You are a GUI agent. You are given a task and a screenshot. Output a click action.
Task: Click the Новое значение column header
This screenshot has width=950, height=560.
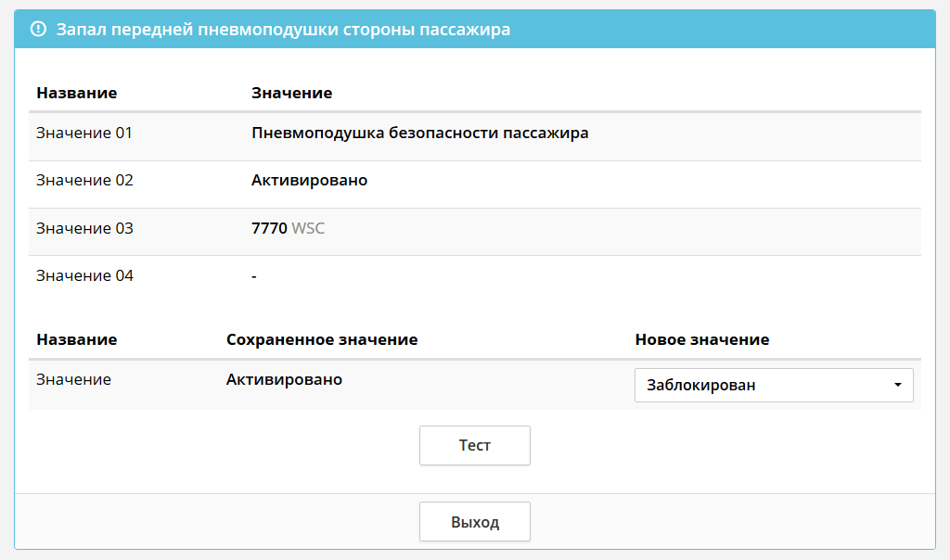[701, 339]
